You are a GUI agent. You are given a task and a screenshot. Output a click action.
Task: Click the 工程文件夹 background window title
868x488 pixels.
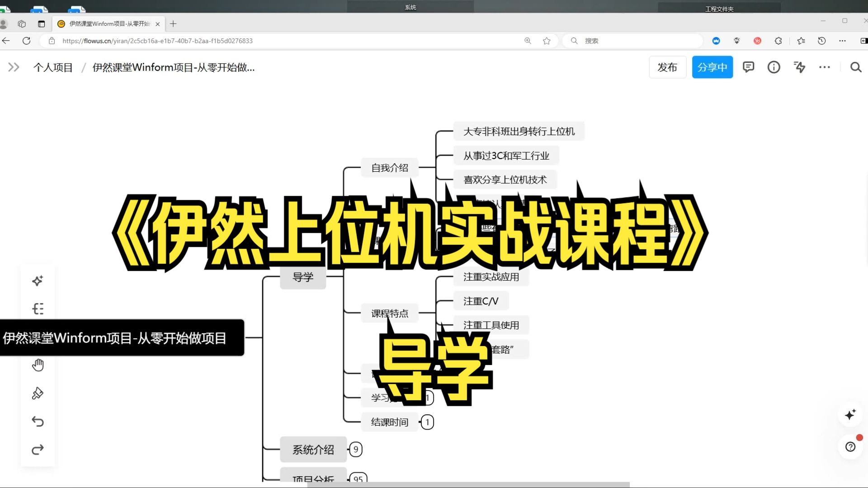click(719, 9)
